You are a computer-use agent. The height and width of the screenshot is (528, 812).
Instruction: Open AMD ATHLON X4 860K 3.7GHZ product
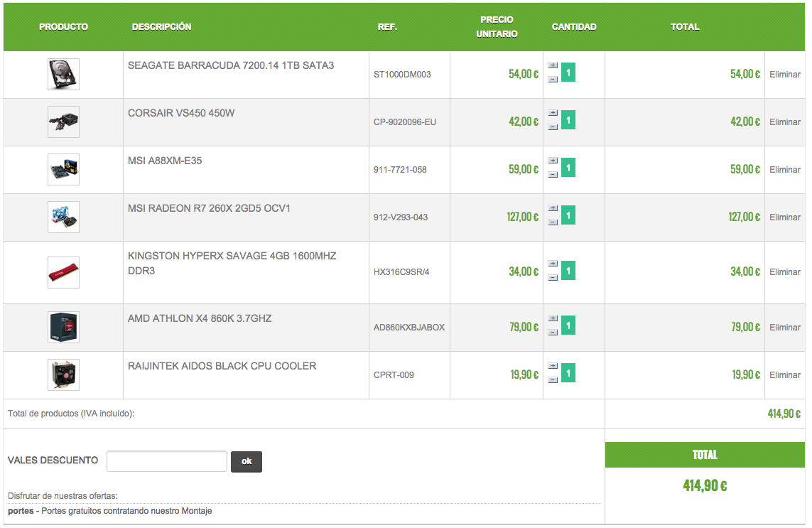pos(200,318)
